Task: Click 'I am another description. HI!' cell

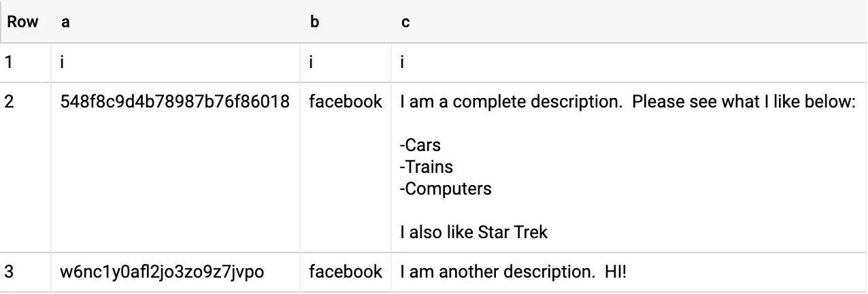Action: point(513,272)
